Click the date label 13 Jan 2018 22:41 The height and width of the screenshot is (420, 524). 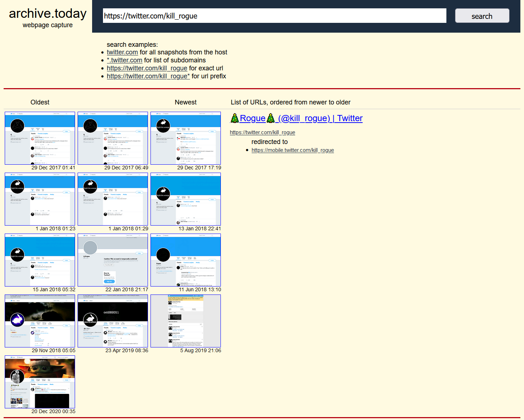pos(200,228)
